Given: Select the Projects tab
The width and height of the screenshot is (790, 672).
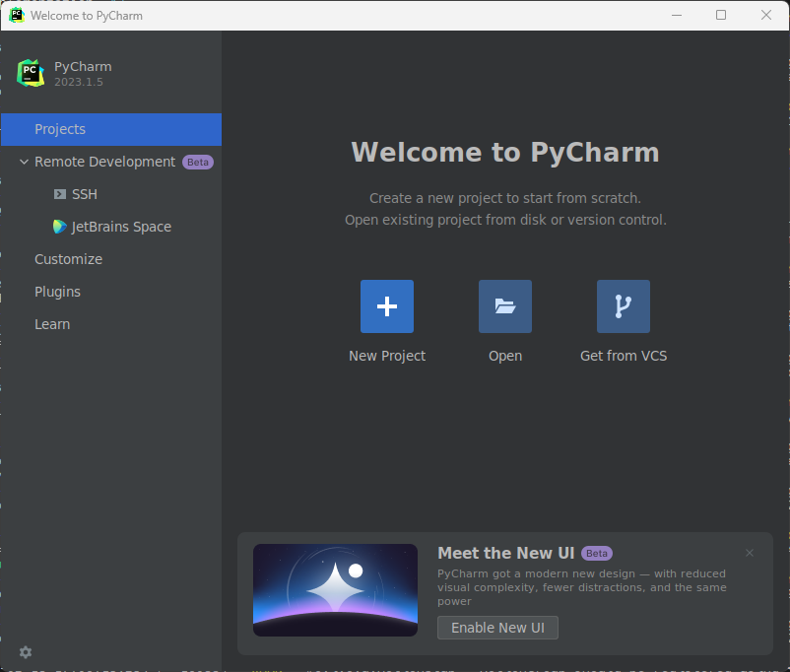Looking at the screenshot, I should (x=111, y=129).
